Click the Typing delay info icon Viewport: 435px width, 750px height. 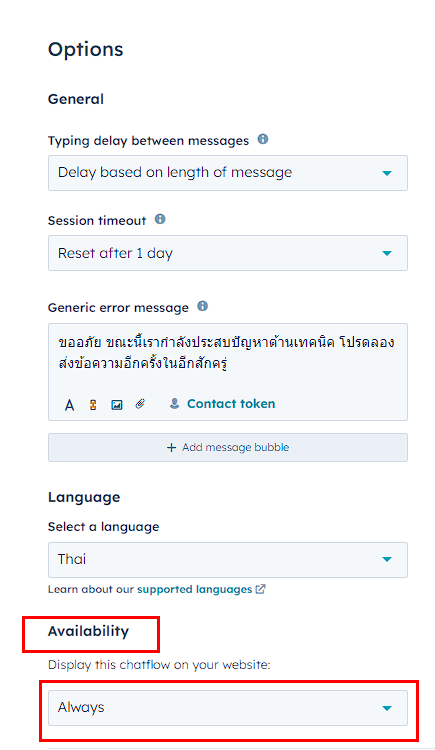pyautogui.click(x=263, y=139)
